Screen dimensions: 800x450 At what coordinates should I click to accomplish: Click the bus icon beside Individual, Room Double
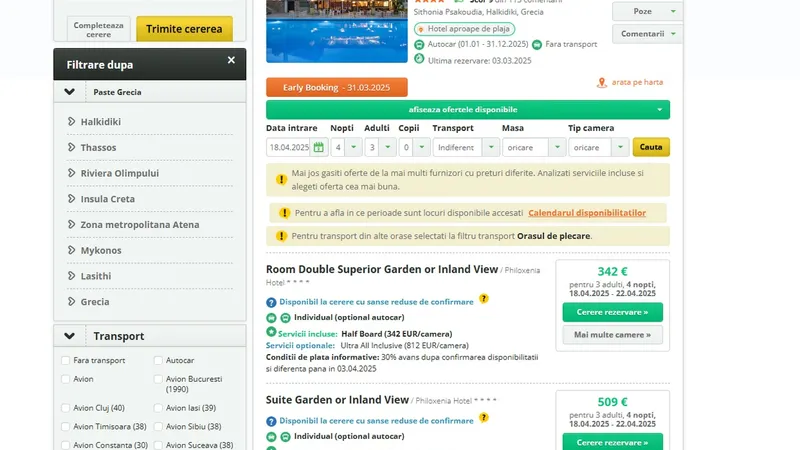click(285, 318)
